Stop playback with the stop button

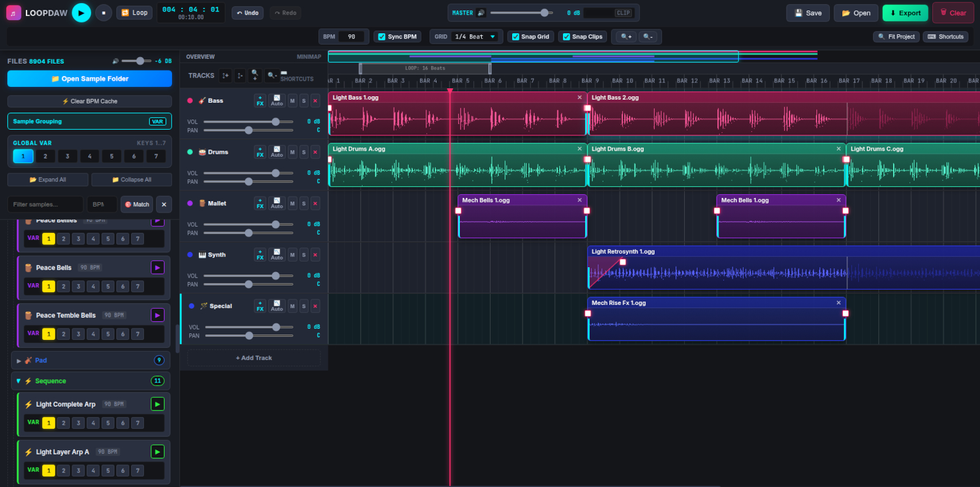pyautogui.click(x=104, y=13)
